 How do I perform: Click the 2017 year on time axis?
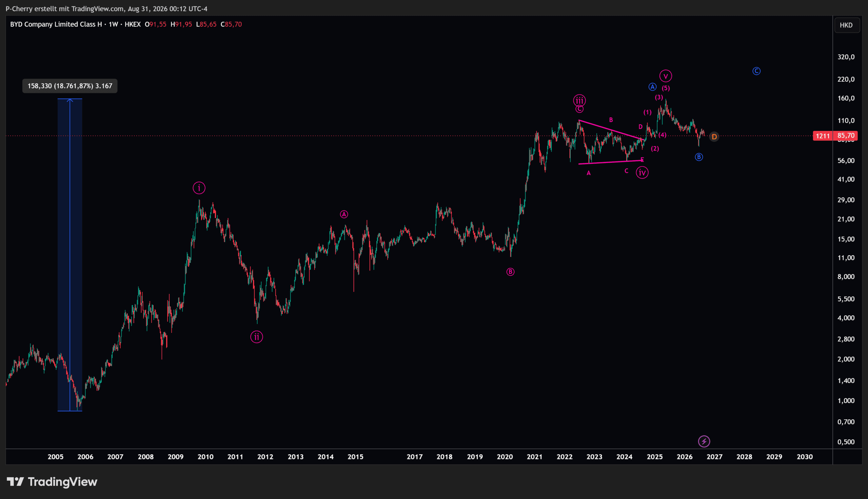[415, 457]
